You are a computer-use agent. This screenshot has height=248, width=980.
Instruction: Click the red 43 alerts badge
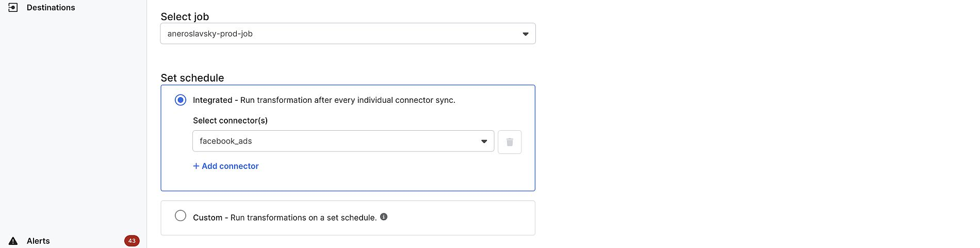point(132,241)
